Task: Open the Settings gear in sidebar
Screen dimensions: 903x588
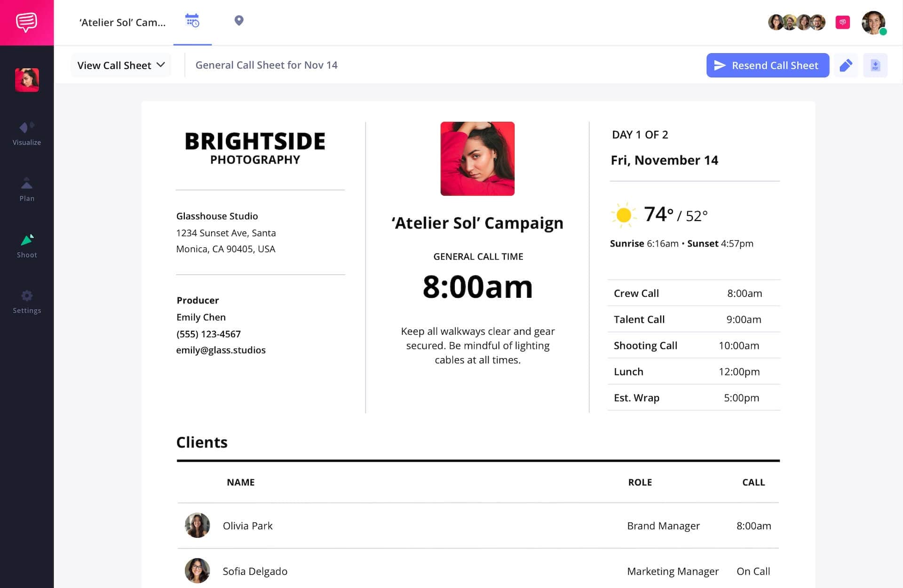Action: (x=27, y=302)
